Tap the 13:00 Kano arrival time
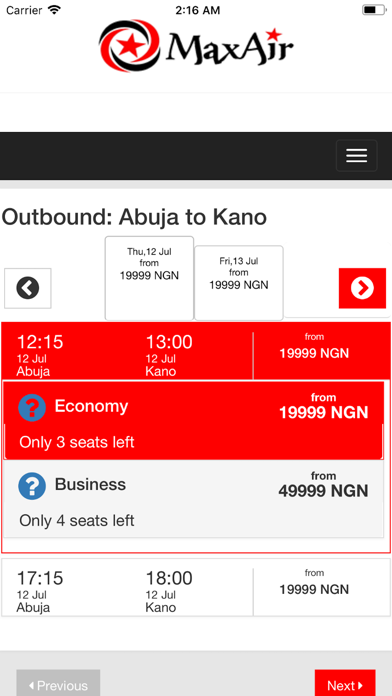The image size is (392, 696). coord(169,342)
